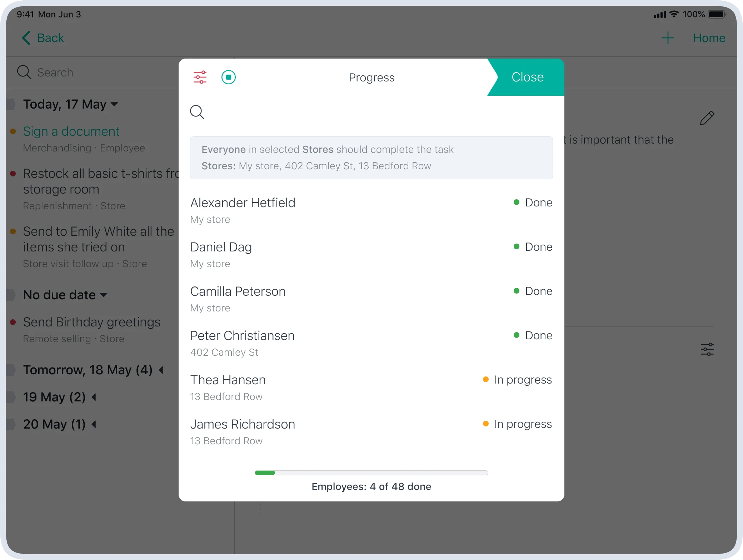Screen dimensions: 743x560
Task: Open filter sliders in background task detail
Action: 707,349
